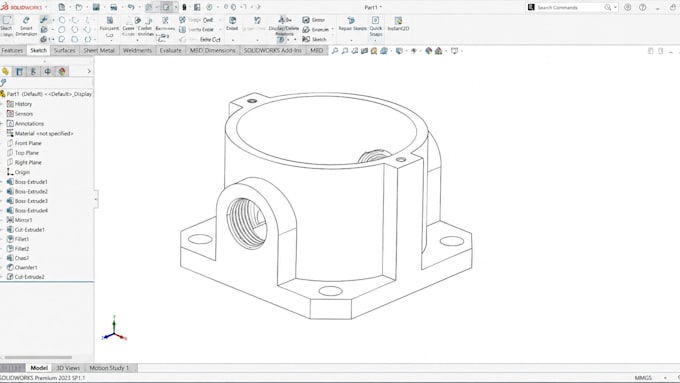Switch to the Features tab
Viewport: 680px width, 383px height.
[12, 50]
